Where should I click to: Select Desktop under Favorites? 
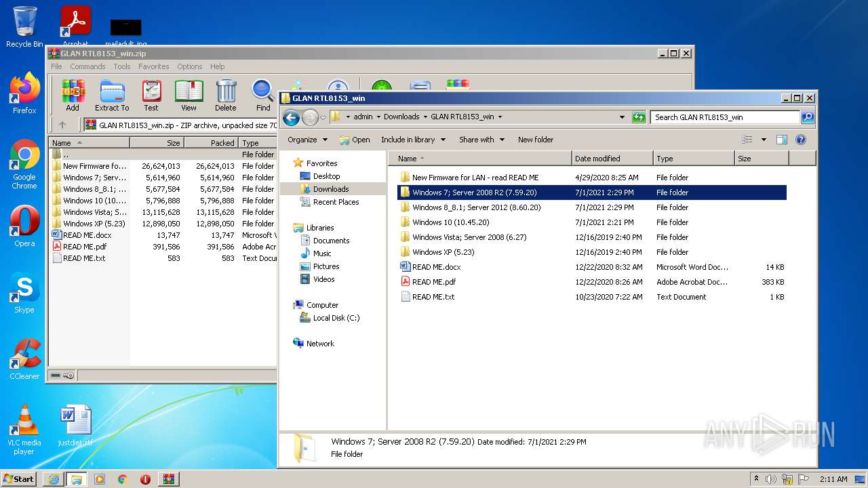pos(326,176)
